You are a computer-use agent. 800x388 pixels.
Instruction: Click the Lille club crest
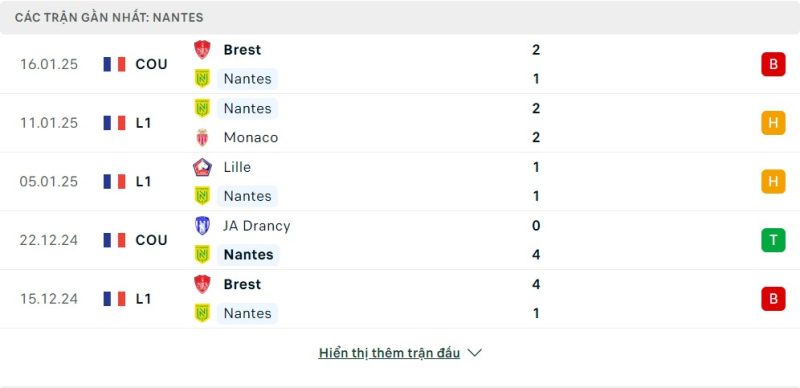(203, 167)
